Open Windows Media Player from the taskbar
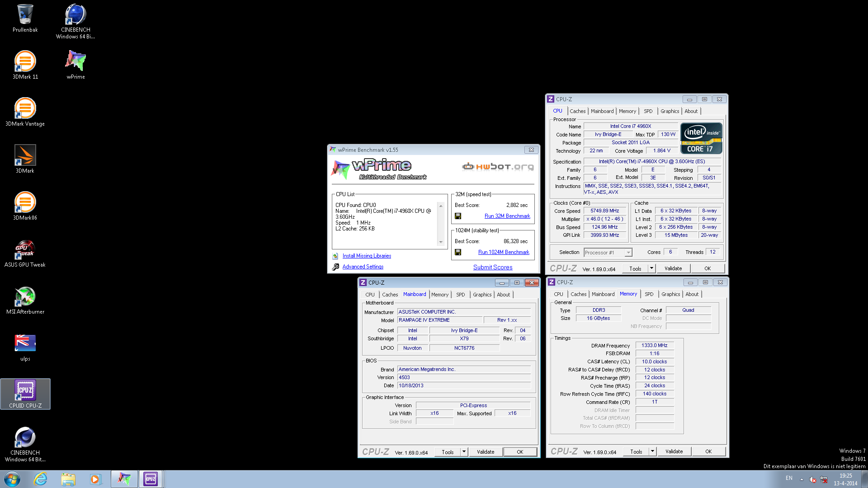 (x=95, y=479)
